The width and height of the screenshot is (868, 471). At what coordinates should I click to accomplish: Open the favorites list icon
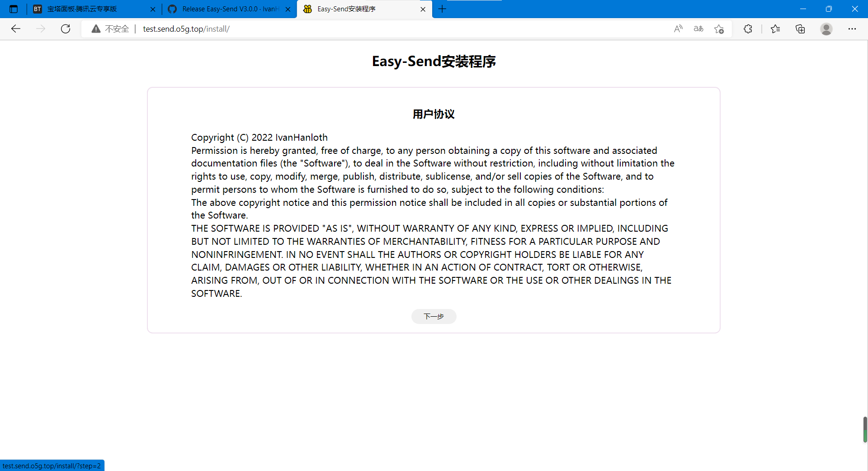click(775, 29)
